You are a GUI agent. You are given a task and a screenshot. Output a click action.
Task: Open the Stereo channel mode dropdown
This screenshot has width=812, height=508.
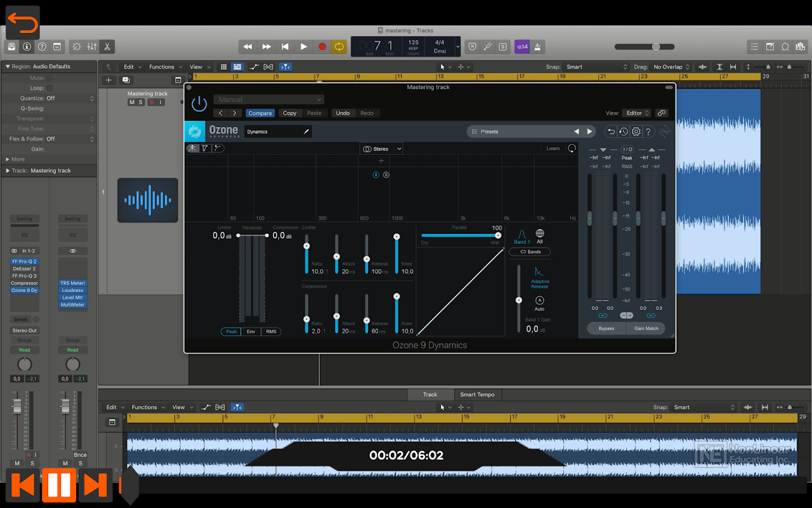coord(381,149)
